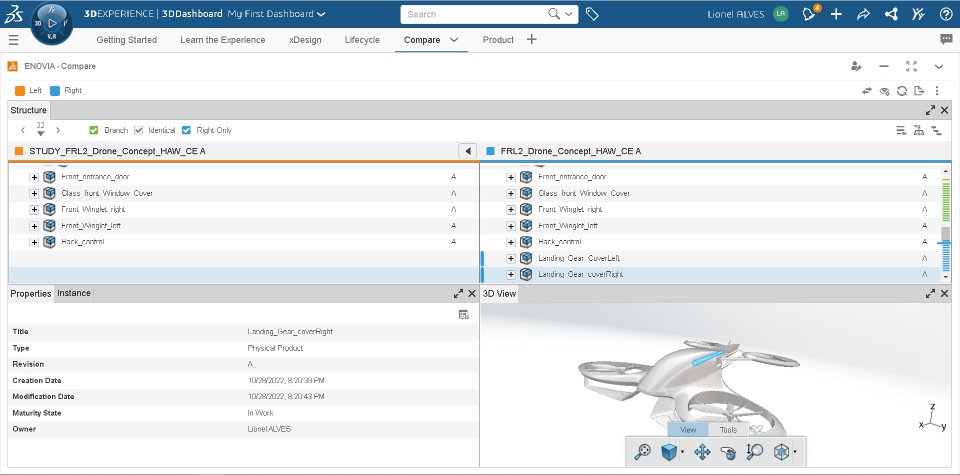Switch to Product tab
The height and width of the screenshot is (475, 960).
[x=498, y=40]
